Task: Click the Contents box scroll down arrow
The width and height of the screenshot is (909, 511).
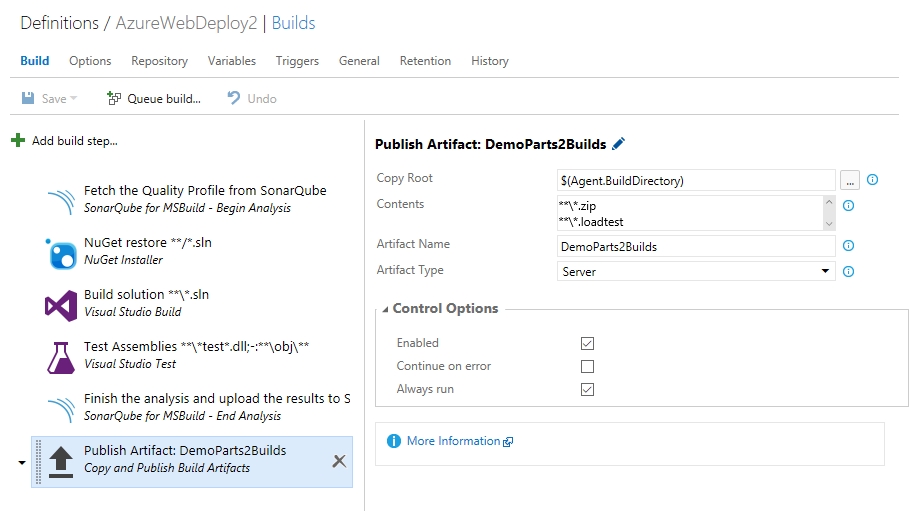Action: click(829, 223)
